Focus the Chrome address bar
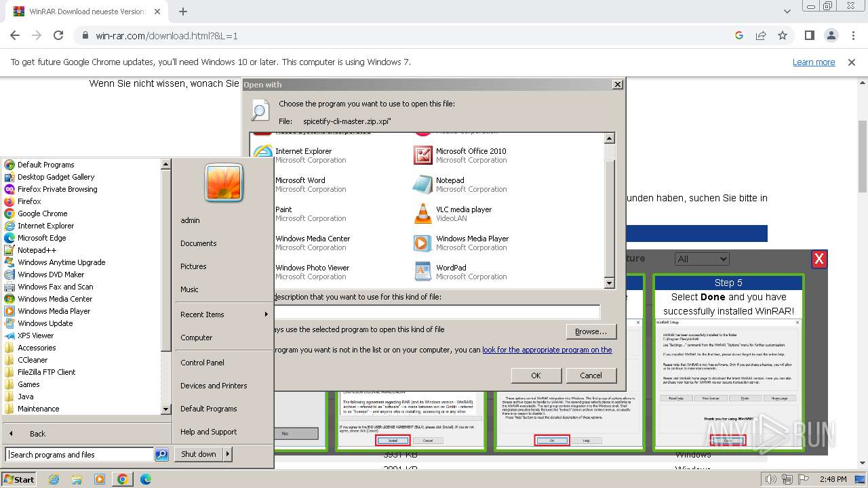 coord(403,35)
